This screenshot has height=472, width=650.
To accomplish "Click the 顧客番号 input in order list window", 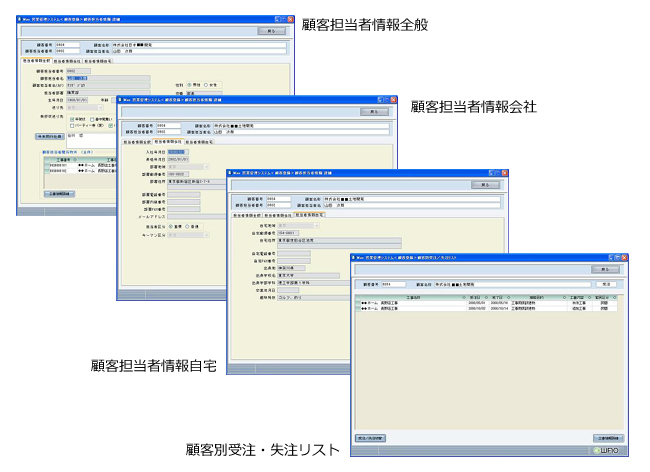I will (393, 284).
